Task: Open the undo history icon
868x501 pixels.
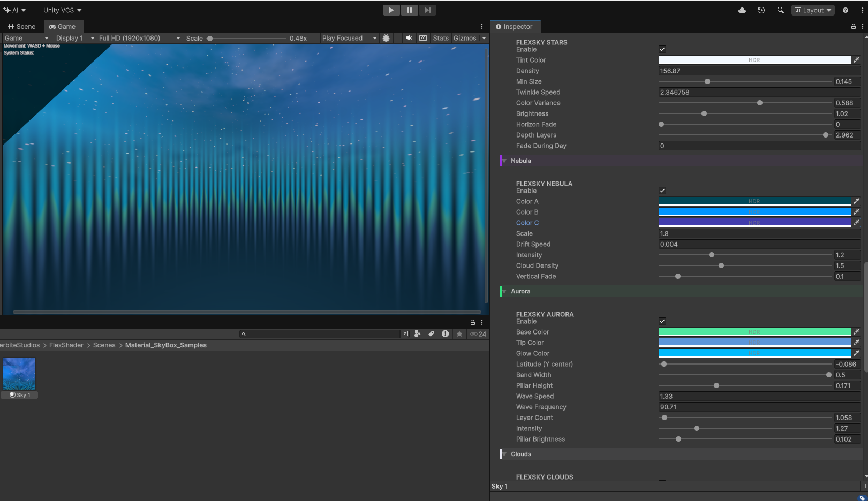Action: click(761, 10)
